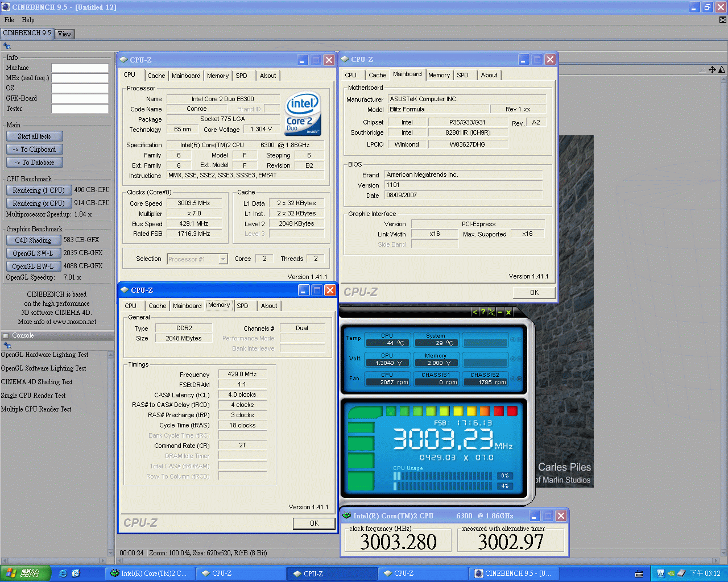Click the move/pan view icon in Cinebench viewport
Image resolution: width=728 pixels, height=582 pixels.
click(x=712, y=69)
